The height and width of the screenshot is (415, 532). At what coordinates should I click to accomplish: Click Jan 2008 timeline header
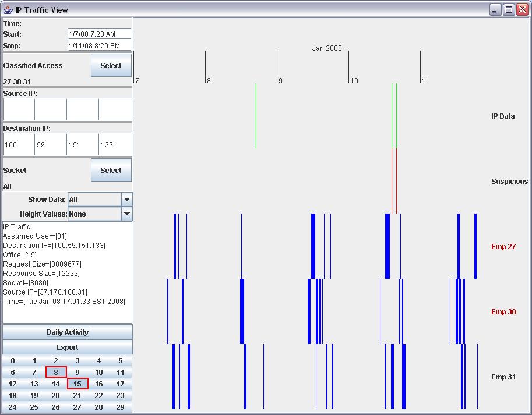[x=327, y=48]
